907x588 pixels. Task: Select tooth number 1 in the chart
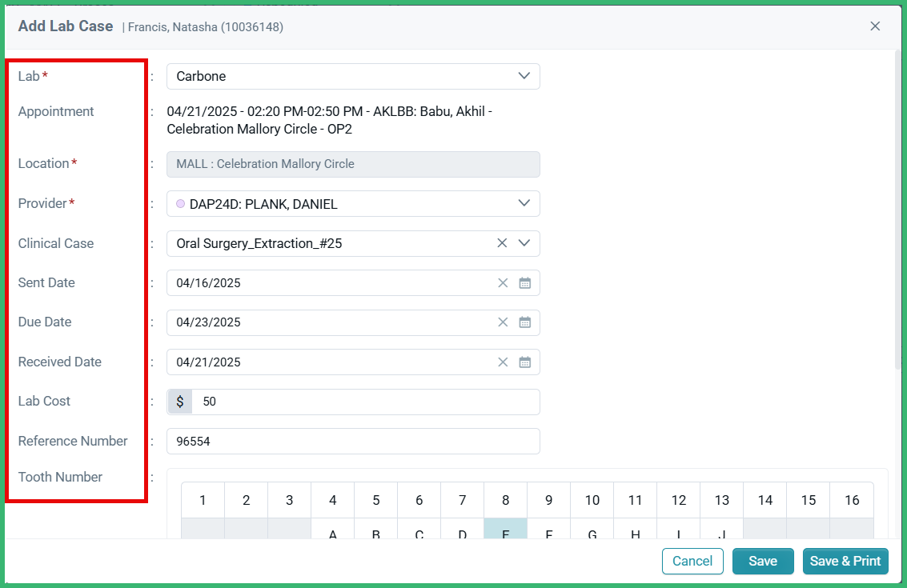click(x=203, y=500)
